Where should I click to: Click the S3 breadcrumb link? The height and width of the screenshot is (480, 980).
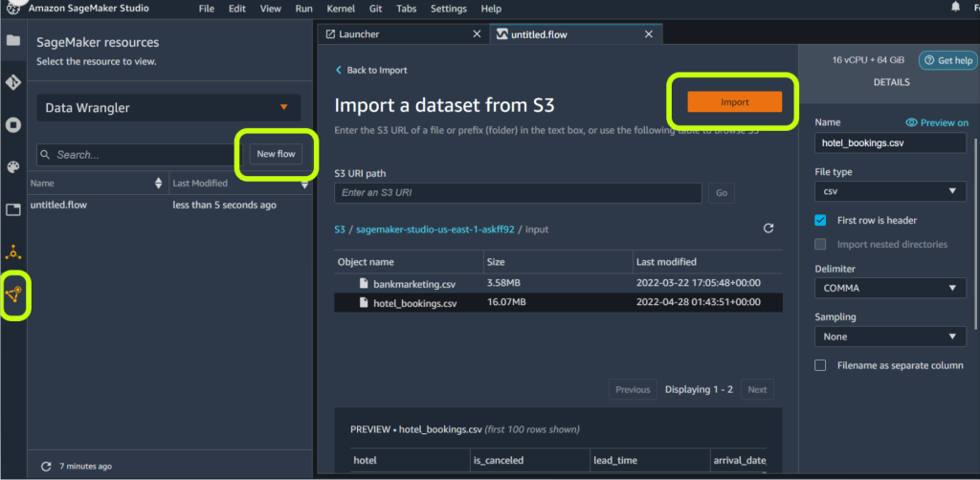pyautogui.click(x=340, y=229)
